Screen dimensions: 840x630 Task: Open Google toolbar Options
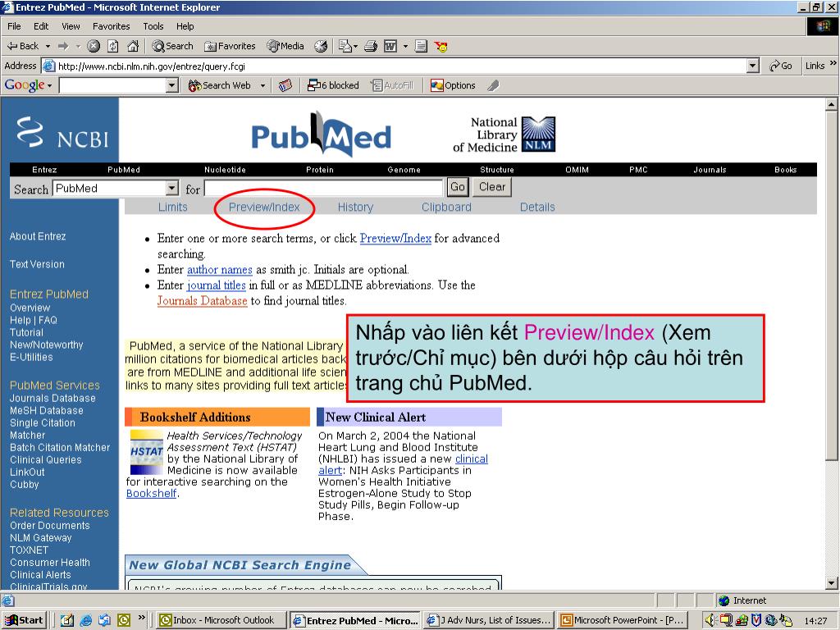453,85
